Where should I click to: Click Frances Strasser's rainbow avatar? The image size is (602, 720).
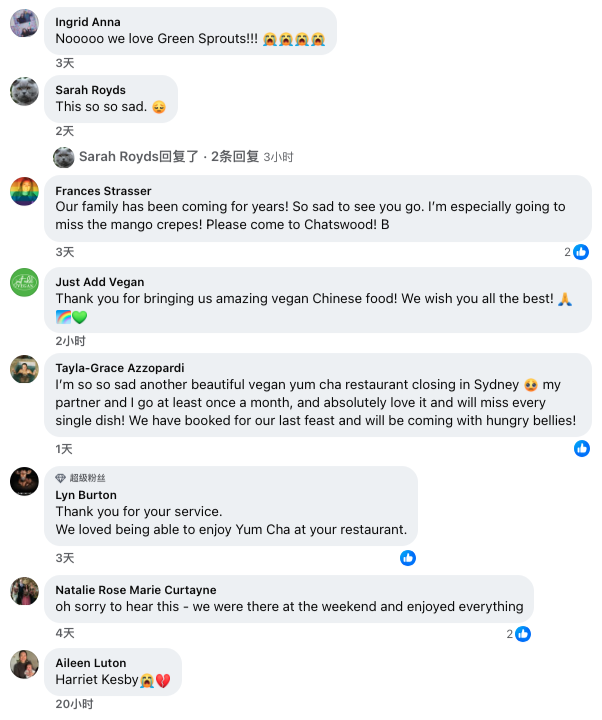(24, 191)
